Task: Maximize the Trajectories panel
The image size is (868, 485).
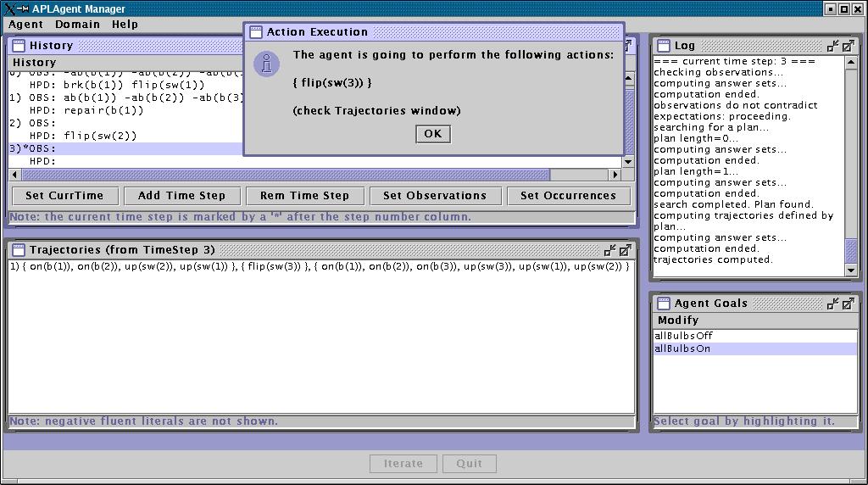Action: [625, 250]
